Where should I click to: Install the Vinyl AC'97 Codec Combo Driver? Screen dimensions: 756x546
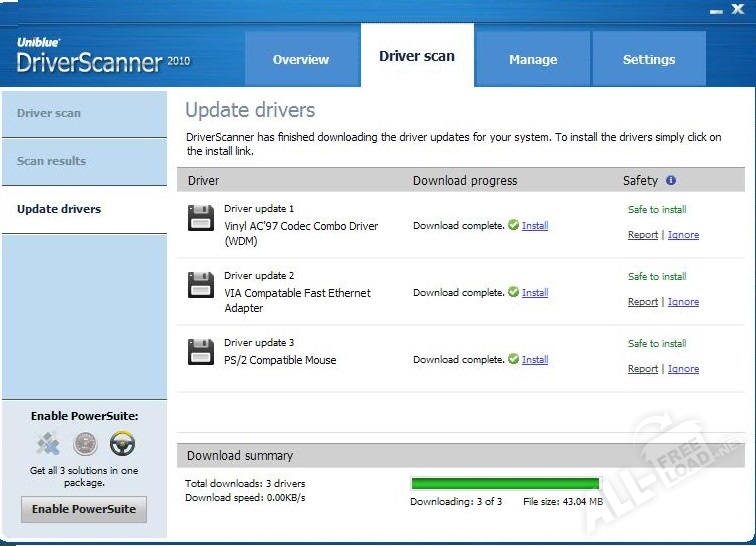[535, 226]
